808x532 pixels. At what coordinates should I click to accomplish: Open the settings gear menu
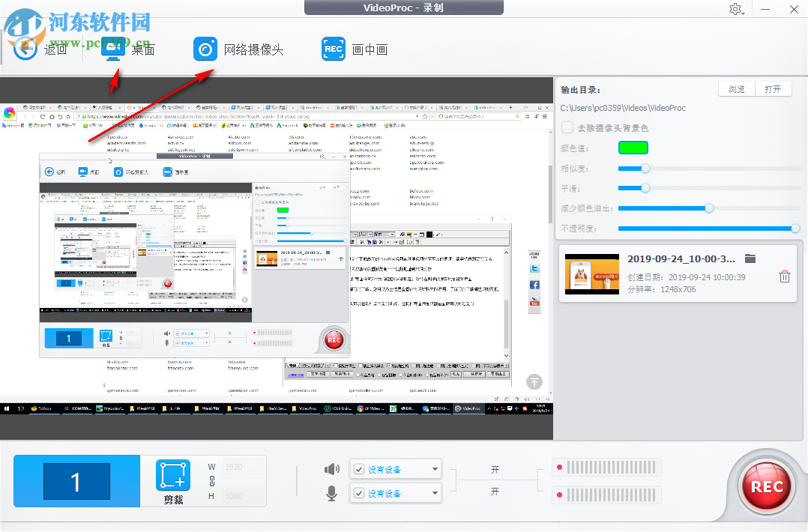coord(736,9)
